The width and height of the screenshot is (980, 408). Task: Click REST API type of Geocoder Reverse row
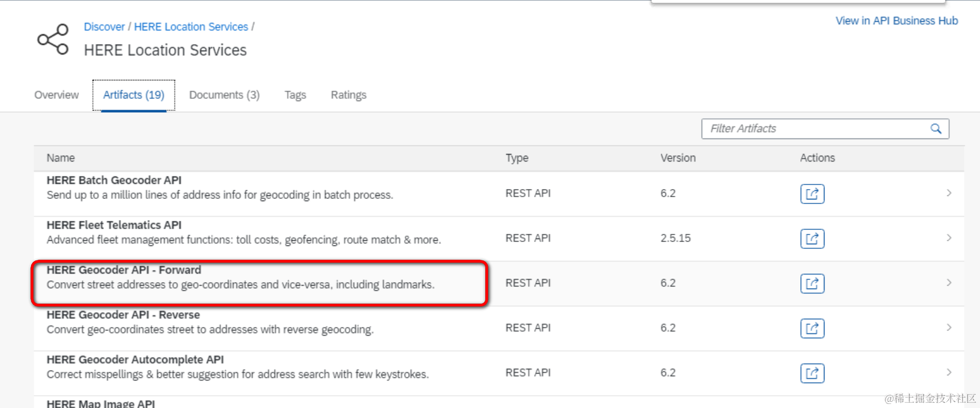(528, 328)
